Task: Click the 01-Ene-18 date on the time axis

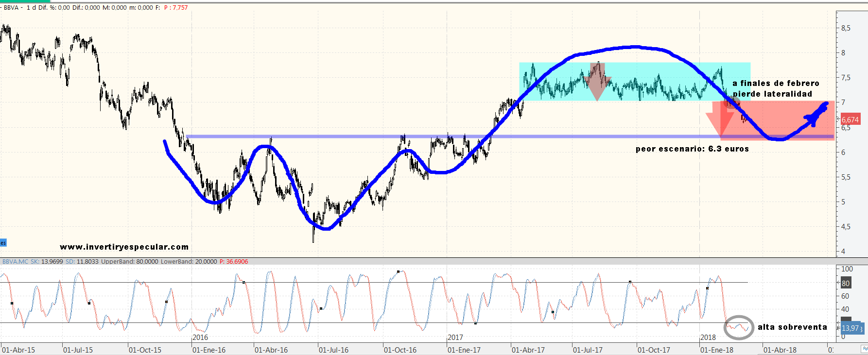Action: pyautogui.click(x=716, y=350)
